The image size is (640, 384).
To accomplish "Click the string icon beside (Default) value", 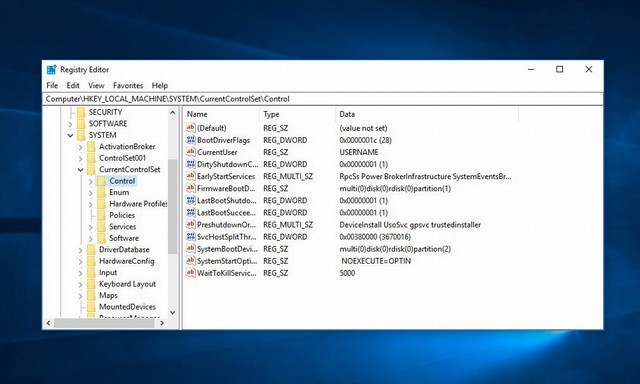I will (191, 128).
